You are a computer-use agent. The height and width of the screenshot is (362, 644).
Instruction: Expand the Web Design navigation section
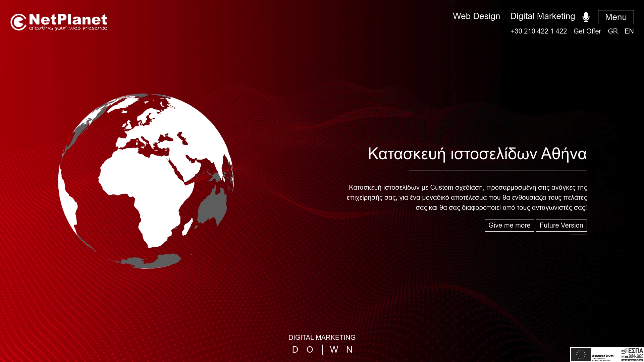477,16
